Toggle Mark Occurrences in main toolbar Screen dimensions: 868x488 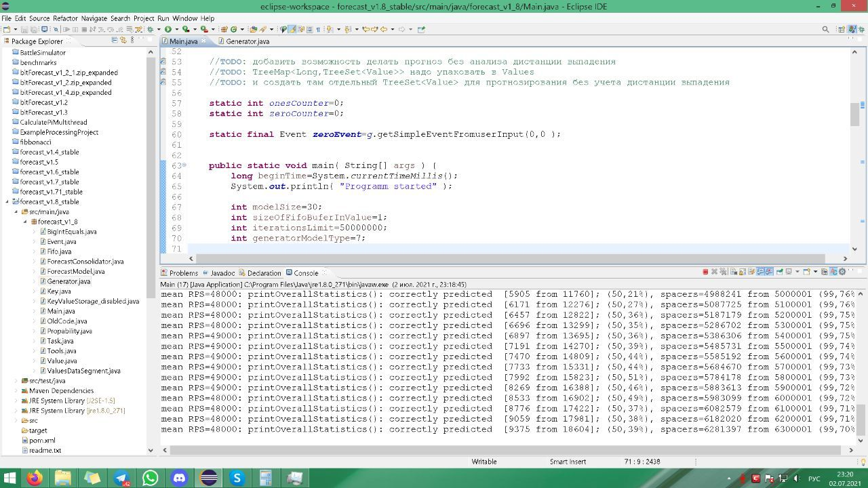pyautogui.click(x=292, y=29)
